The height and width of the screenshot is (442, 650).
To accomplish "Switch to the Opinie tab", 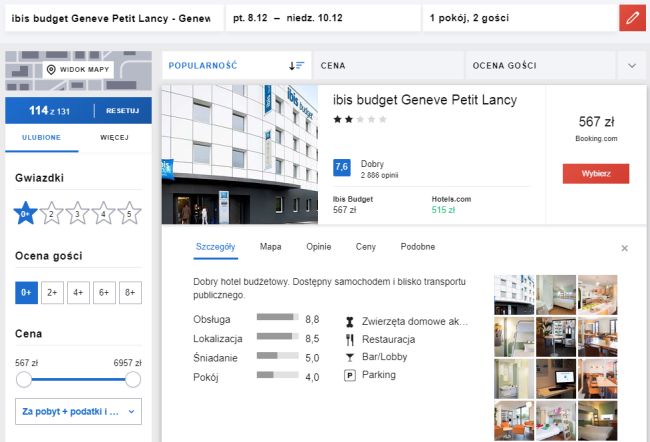I will tap(318, 246).
